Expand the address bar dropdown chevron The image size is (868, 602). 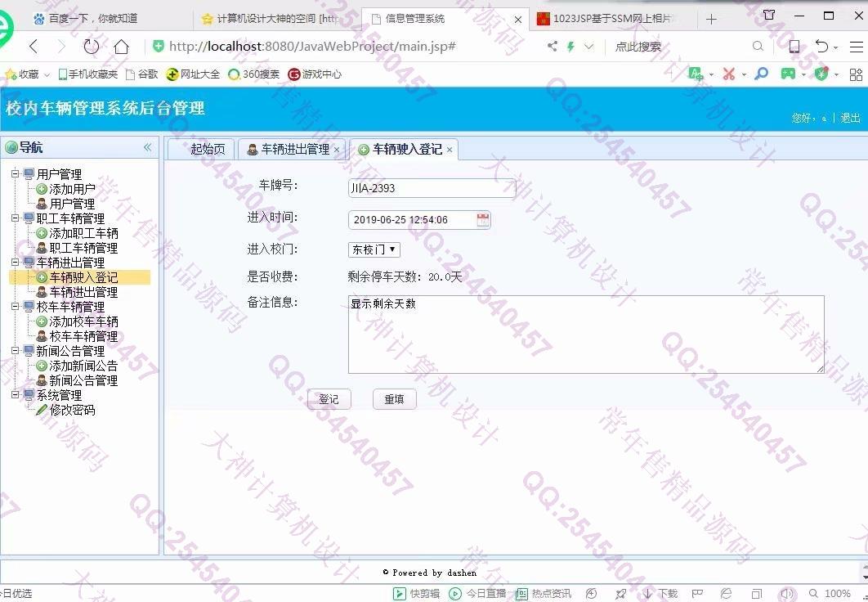[x=589, y=47]
